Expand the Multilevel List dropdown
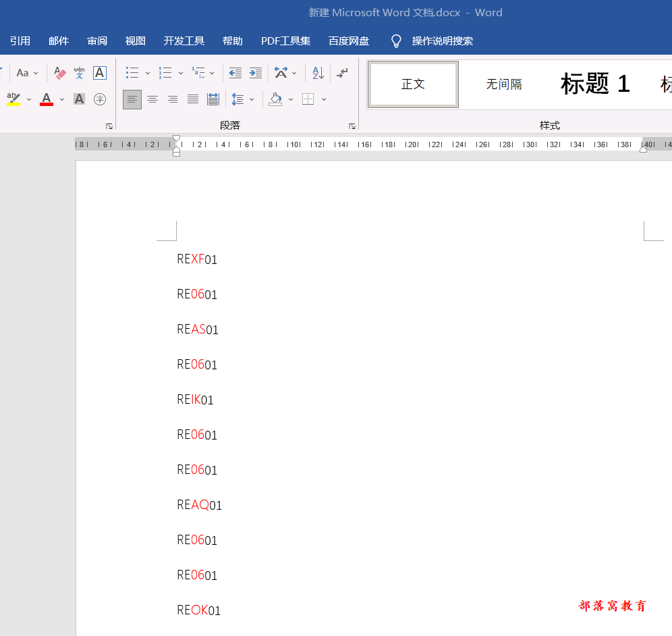This screenshot has height=636, width=672. [x=212, y=74]
